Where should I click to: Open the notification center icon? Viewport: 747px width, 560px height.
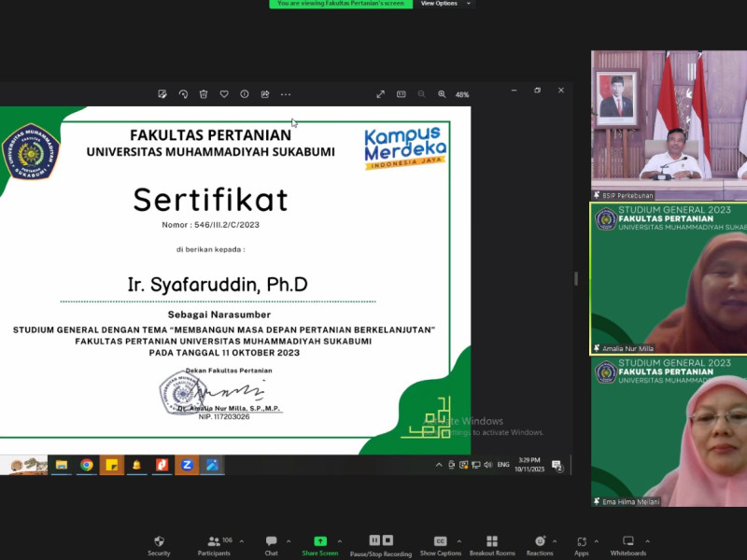pos(557,465)
